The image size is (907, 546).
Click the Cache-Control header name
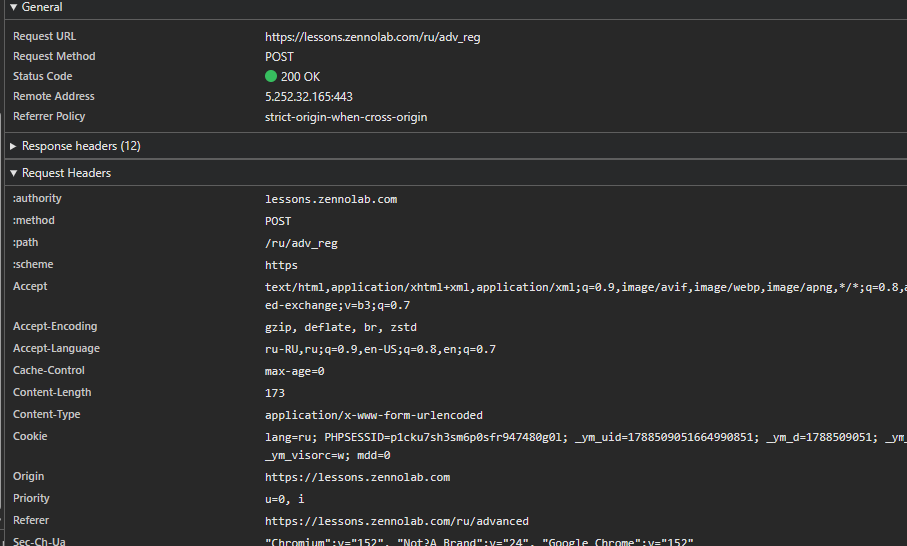point(49,370)
